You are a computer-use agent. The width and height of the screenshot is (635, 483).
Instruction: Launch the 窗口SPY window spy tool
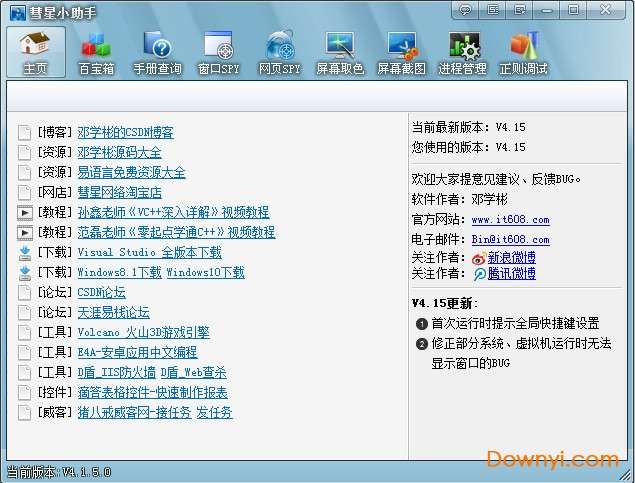[x=219, y=52]
